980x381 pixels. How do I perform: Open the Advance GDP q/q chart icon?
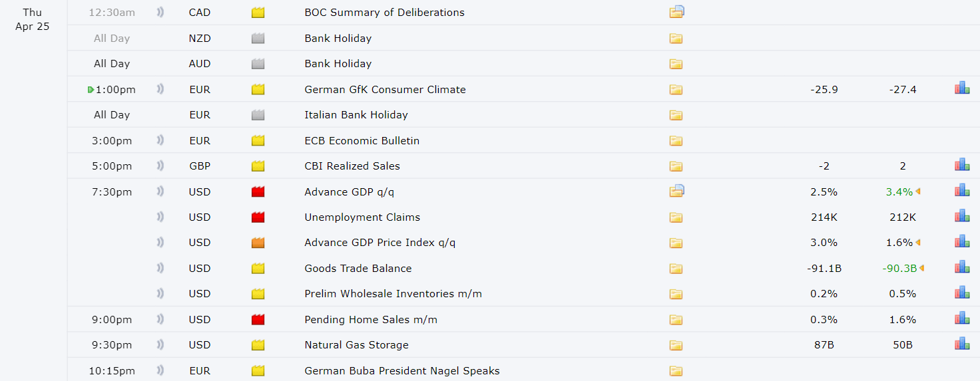[962, 191]
